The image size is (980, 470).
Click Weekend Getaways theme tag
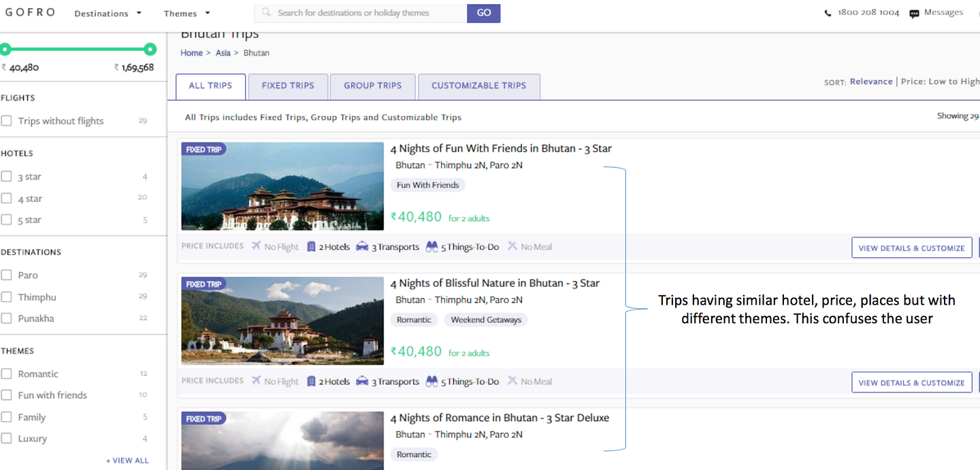(x=486, y=320)
